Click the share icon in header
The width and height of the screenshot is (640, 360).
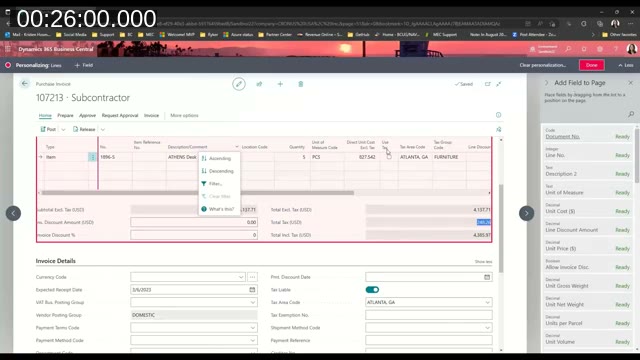pyautogui.click(x=259, y=84)
